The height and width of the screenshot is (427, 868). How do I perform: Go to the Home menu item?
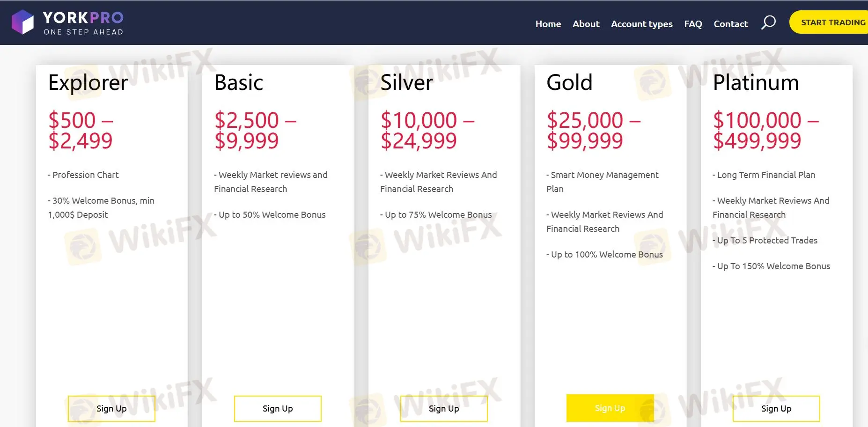[x=548, y=24]
